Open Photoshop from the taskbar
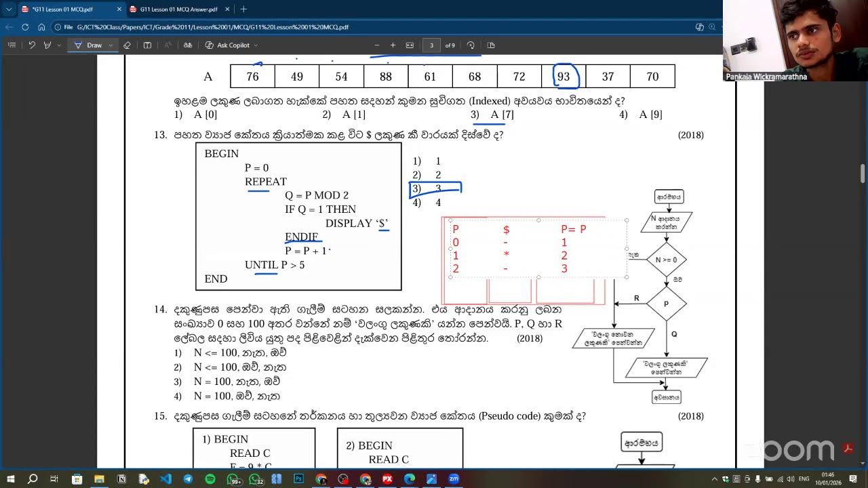 click(298, 479)
